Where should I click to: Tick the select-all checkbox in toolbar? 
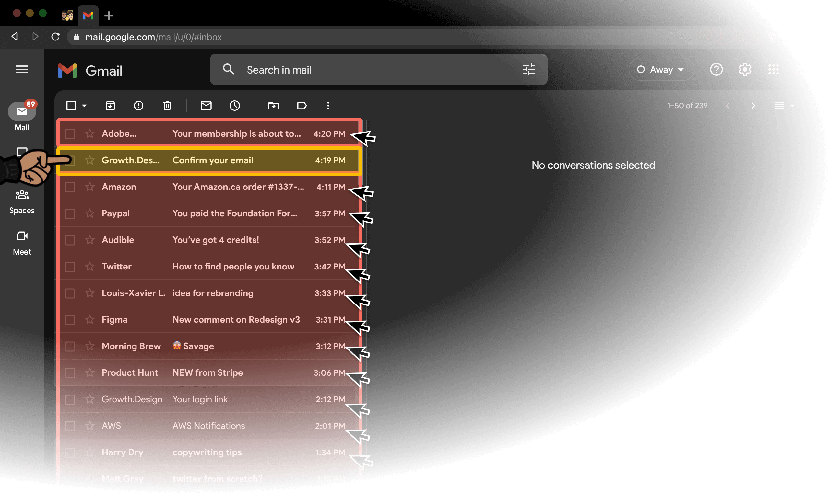click(71, 106)
